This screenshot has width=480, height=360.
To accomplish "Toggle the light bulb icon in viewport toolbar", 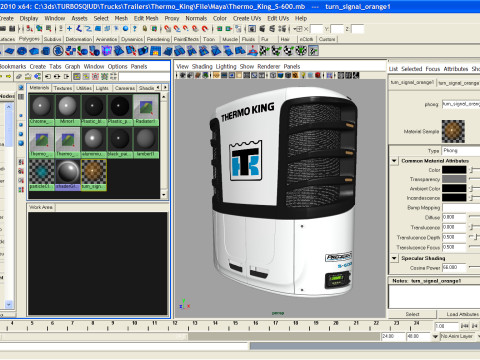I will pos(303,75).
